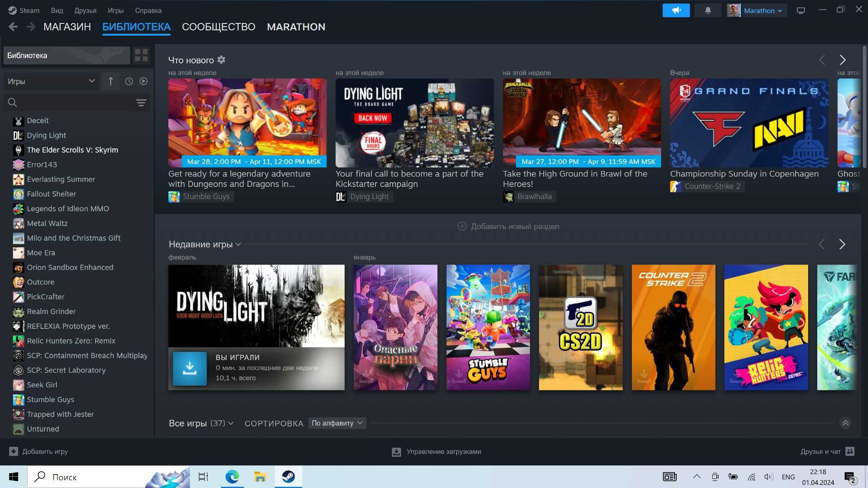Click the main content vertical scrollbar

click(x=864, y=107)
